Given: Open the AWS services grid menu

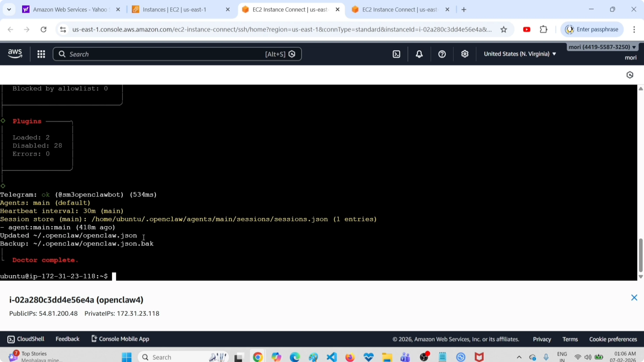Looking at the screenshot, I should click(x=41, y=54).
